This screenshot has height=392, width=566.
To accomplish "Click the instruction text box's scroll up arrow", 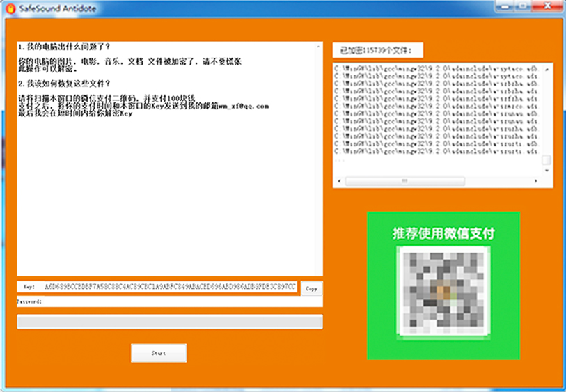I will click(318, 47).
